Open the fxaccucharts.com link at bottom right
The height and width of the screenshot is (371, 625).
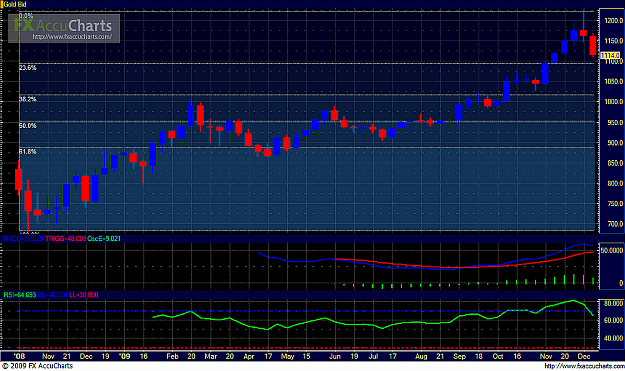(x=584, y=366)
